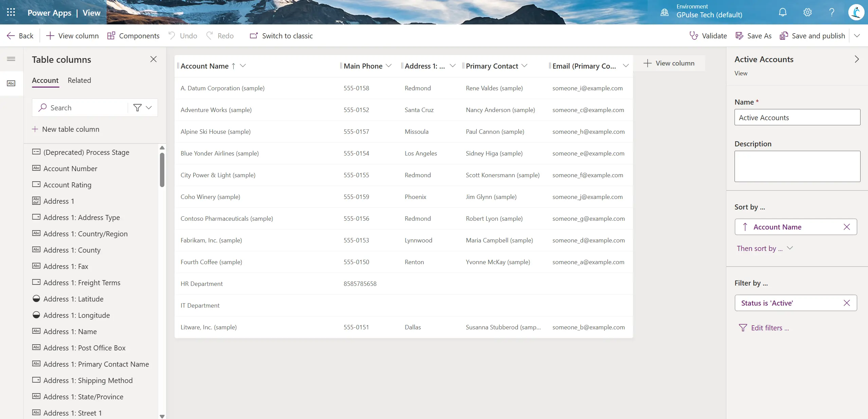Click the Save As command
Image resolution: width=868 pixels, height=419 pixels.
tap(753, 35)
